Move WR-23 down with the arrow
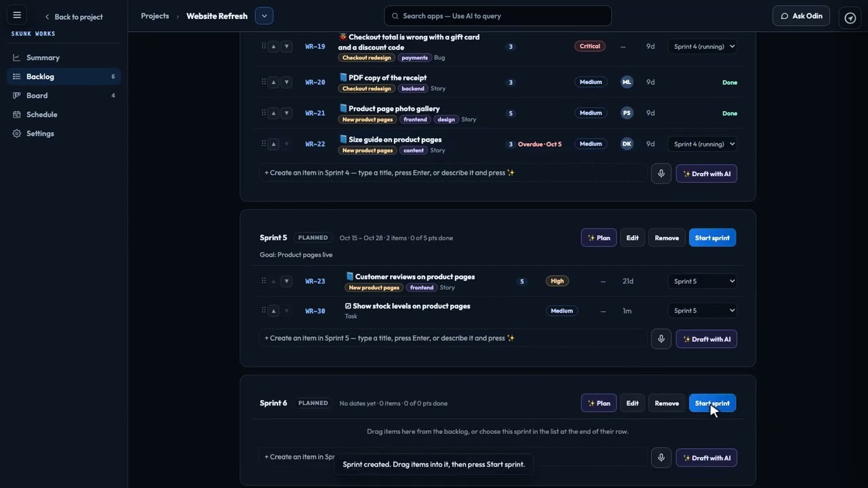 [x=286, y=281]
